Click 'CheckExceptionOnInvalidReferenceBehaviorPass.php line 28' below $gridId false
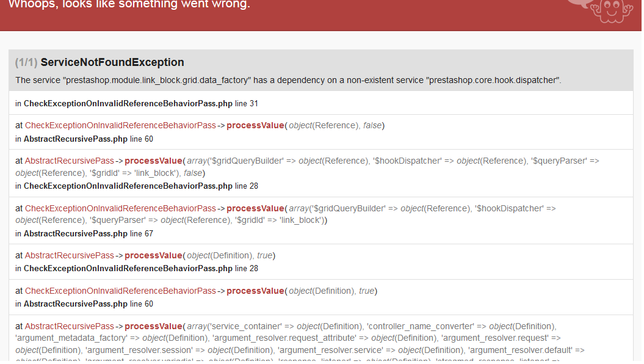Screen dimensions: 644x364 tap(141, 186)
